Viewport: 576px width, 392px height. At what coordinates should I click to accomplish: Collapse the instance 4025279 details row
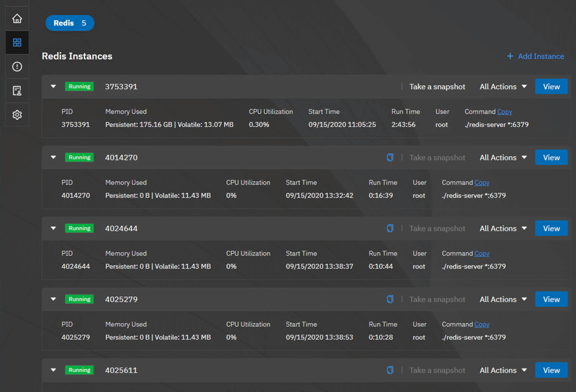[53, 299]
